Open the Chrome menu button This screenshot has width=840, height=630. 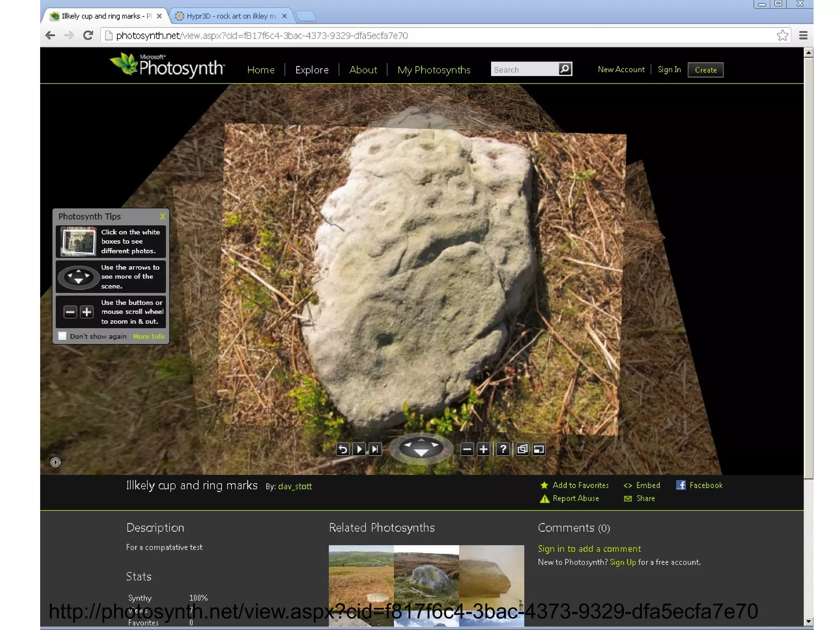[803, 35]
